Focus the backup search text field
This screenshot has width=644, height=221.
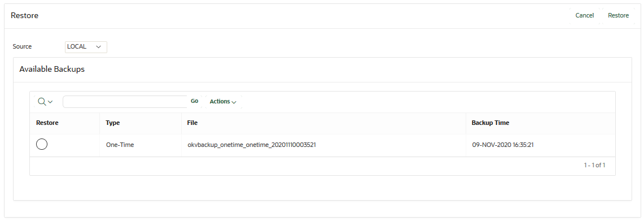point(125,102)
